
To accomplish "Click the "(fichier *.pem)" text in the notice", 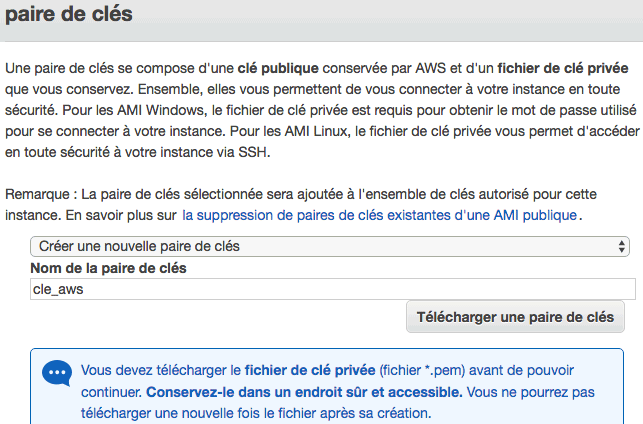I will click(x=422, y=370).
